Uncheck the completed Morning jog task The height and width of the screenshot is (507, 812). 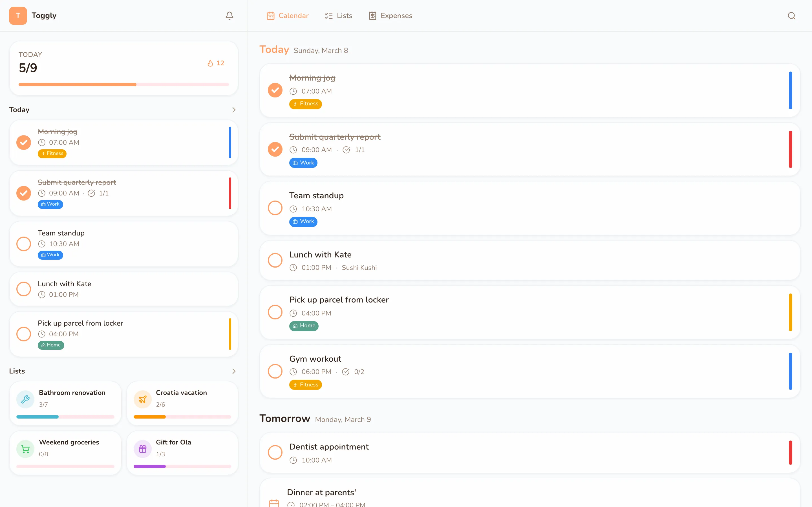click(x=275, y=90)
